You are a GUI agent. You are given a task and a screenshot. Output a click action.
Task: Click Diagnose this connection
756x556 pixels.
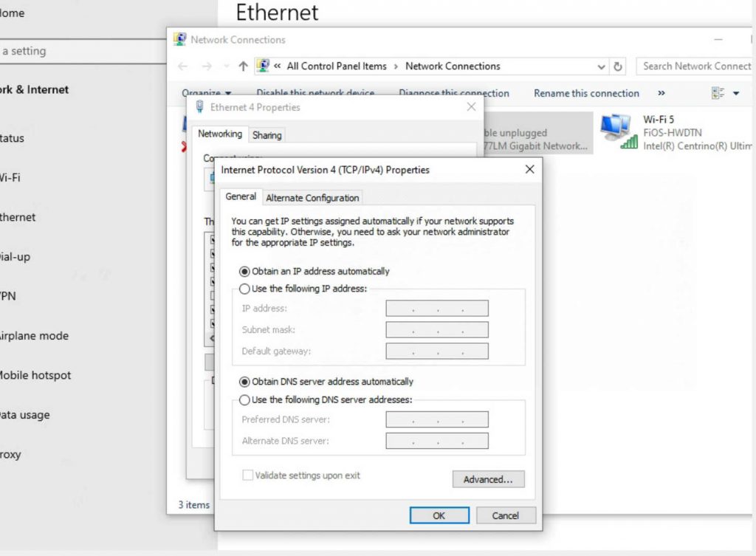tap(453, 92)
